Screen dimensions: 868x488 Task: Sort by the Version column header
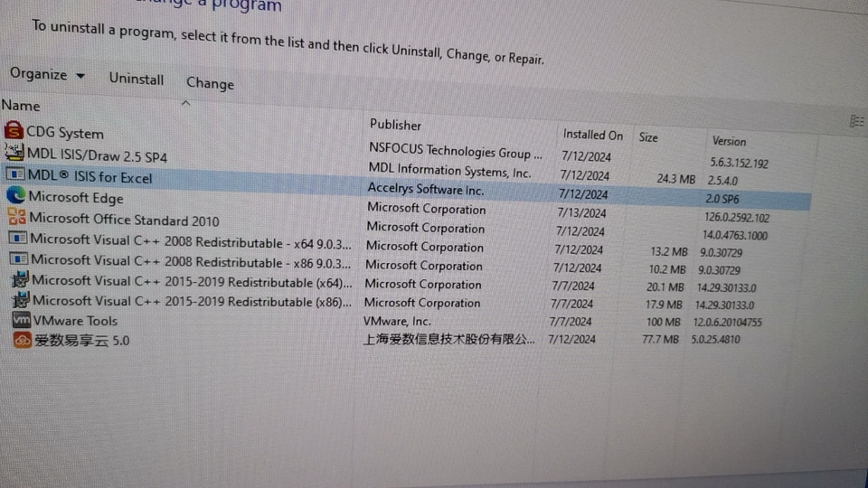pyautogui.click(x=729, y=141)
